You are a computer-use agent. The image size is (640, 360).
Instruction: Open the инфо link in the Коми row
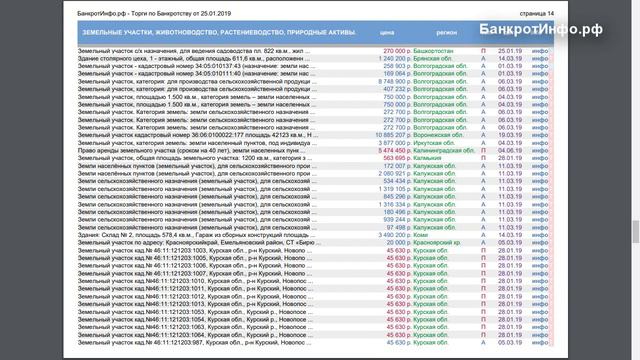(540, 235)
